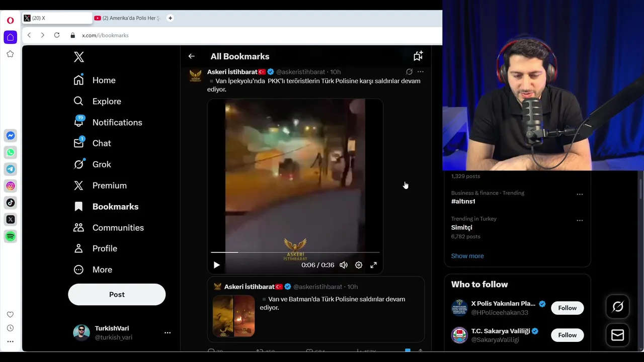
Task: Open account menu dots next to TurkishVari
Action: tap(168, 333)
